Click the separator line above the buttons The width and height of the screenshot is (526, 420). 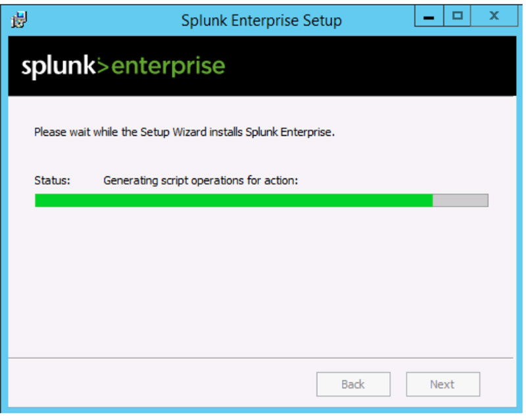(260, 358)
